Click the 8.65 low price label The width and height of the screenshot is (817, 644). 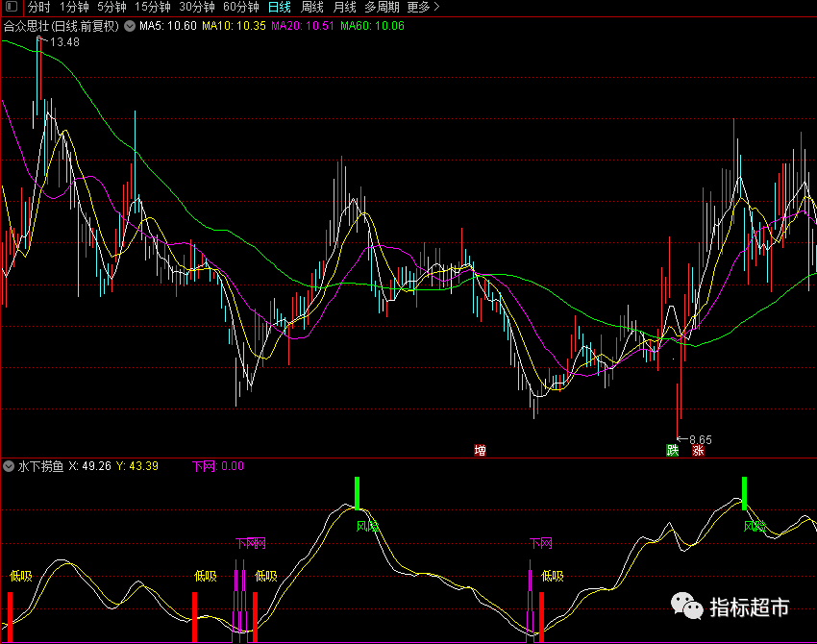tap(701, 440)
